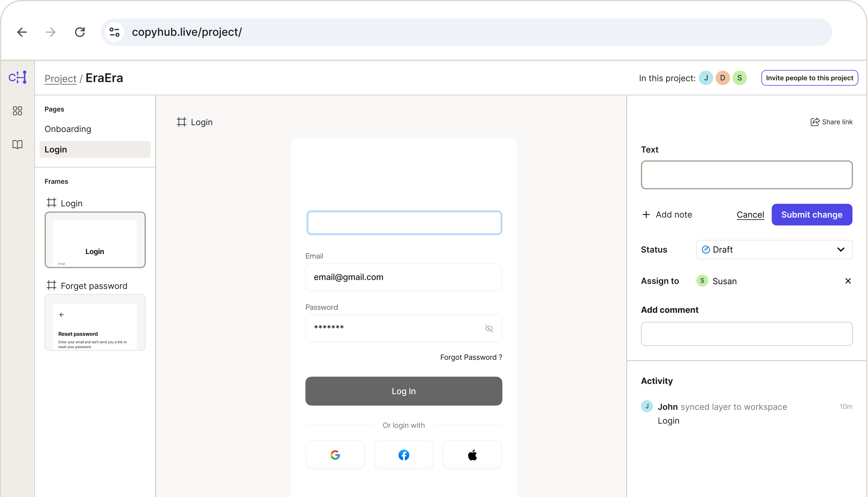The image size is (868, 497).
Task: Select the highlighted empty text layer on canvas
Action: [404, 223]
